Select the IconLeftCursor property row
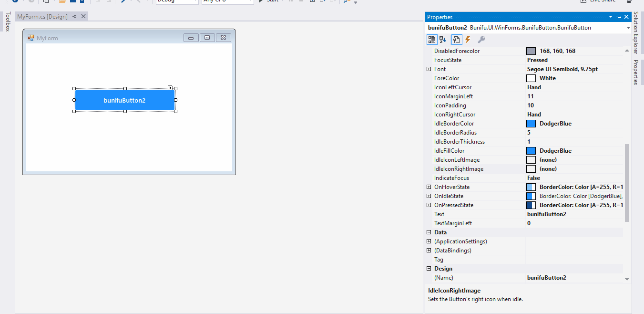Image resolution: width=644 pixels, height=314 pixels. point(524,87)
